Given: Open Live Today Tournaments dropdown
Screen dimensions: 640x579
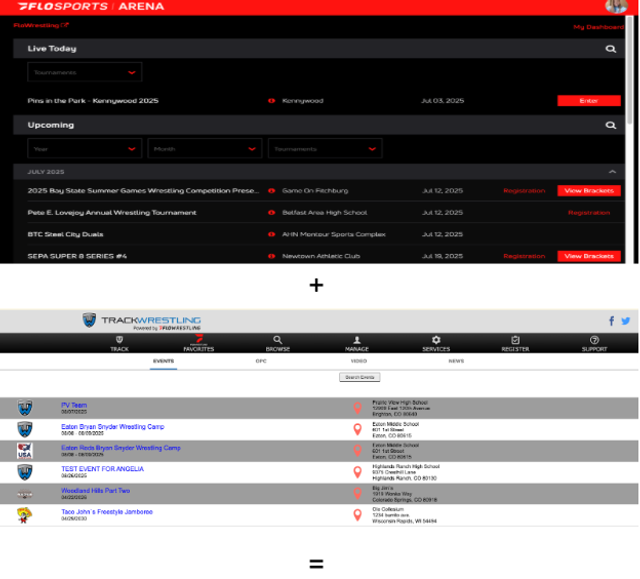Looking at the screenshot, I should tap(84, 72).
